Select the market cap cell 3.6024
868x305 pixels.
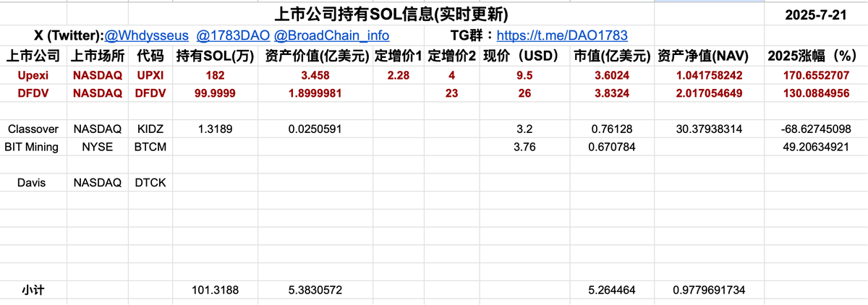[x=612, y=75]
